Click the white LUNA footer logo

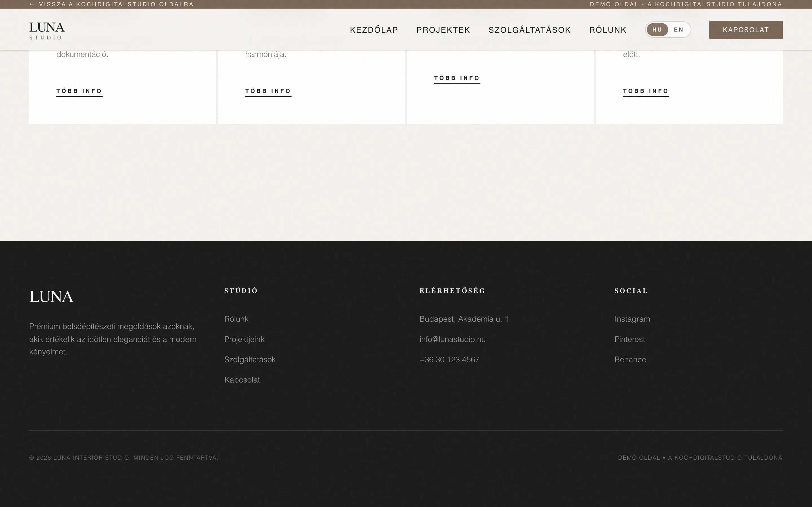click(51, 297)
